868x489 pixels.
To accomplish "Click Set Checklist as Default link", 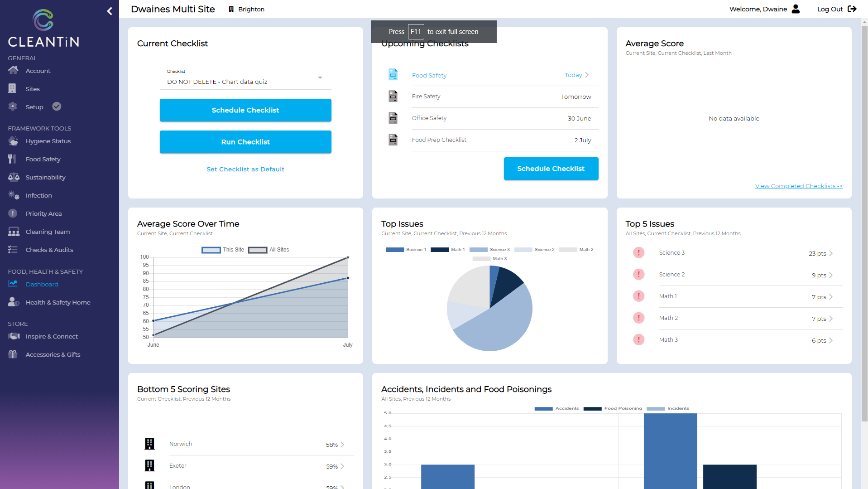I will (245, 169).
